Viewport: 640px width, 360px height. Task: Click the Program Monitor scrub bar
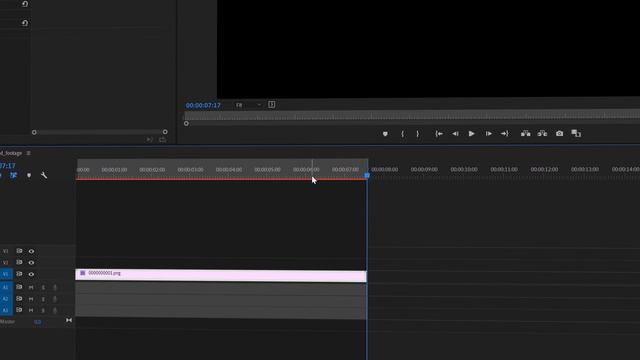point(412,115)
